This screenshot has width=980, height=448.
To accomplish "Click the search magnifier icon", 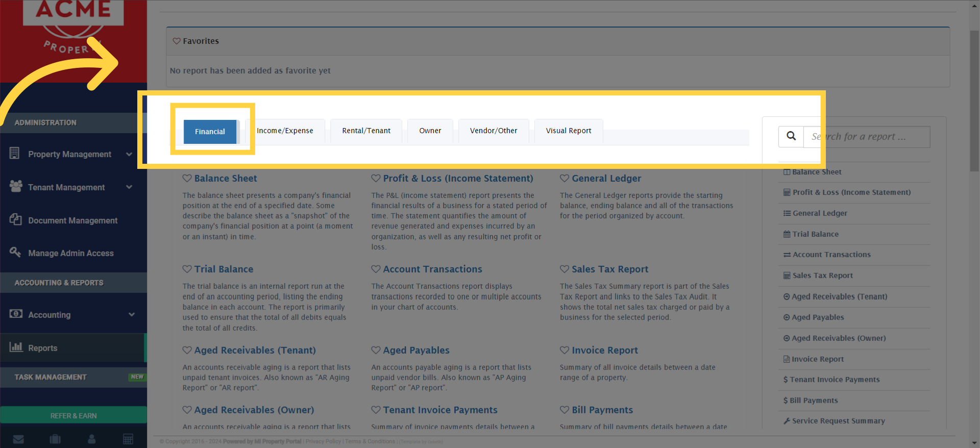I will (x=791, y=136).
